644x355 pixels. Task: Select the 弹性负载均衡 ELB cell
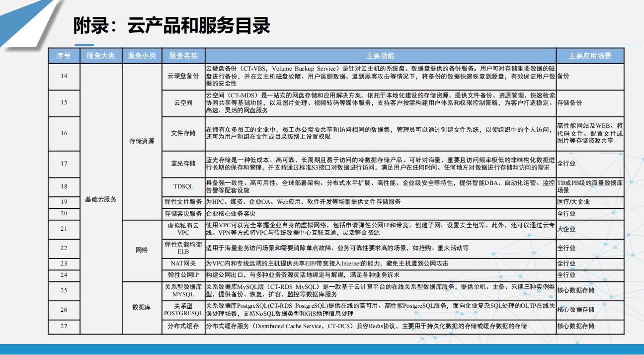tap(183, 248)
